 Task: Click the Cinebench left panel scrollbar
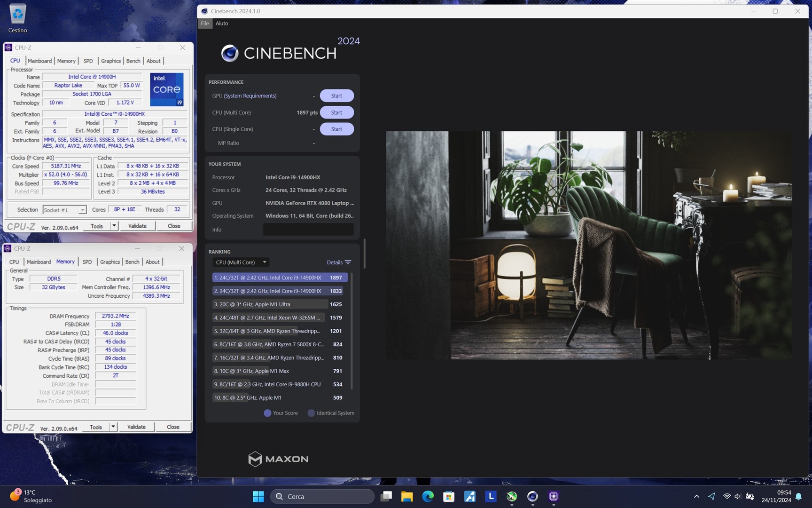coord(364,254)
